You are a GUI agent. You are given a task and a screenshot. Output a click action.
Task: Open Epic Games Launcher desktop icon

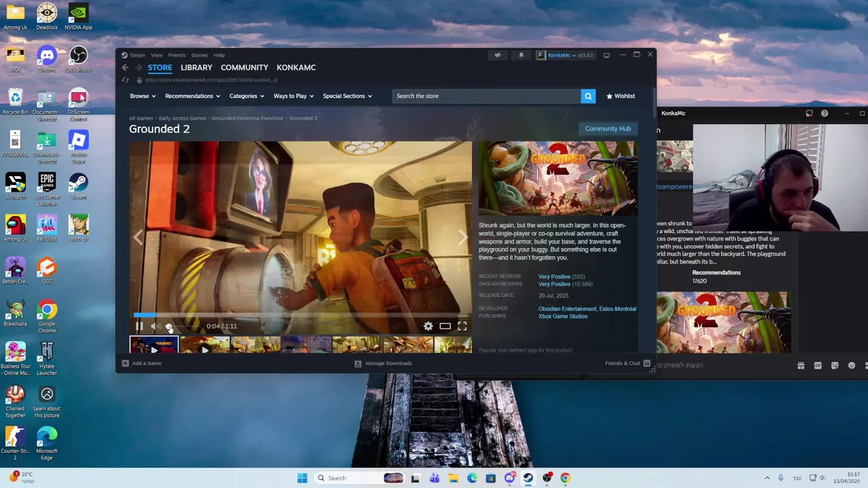point(47,190)
